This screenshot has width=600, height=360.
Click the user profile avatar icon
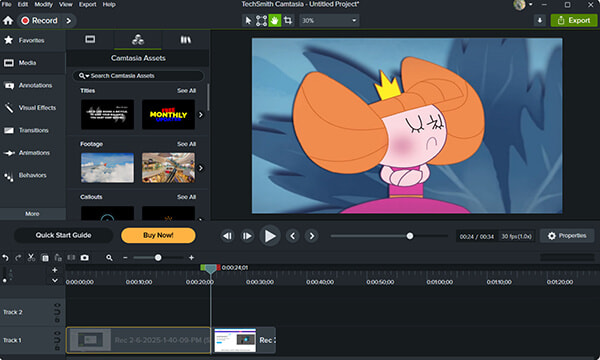click(x=519, y=5)
